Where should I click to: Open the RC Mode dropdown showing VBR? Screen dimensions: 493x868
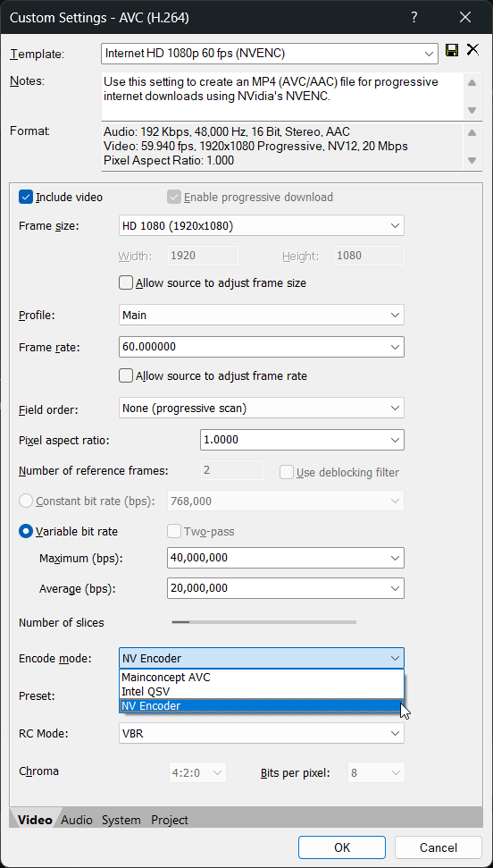[x=261, y=732]
